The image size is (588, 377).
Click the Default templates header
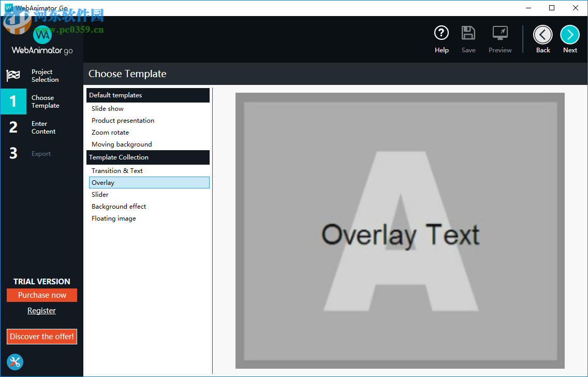click(x=148, y=95)
